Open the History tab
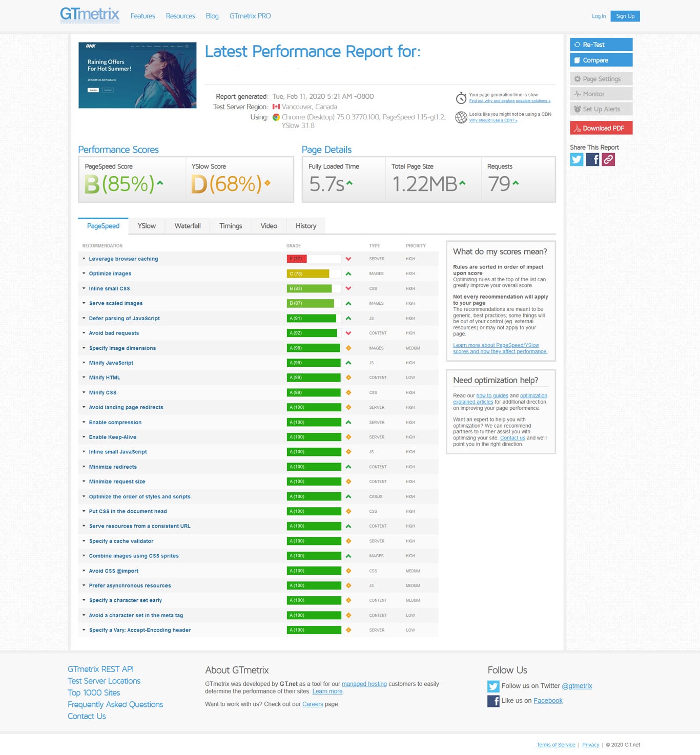Image resolution: width=700 pixels, height=755 pixels. 306,226
